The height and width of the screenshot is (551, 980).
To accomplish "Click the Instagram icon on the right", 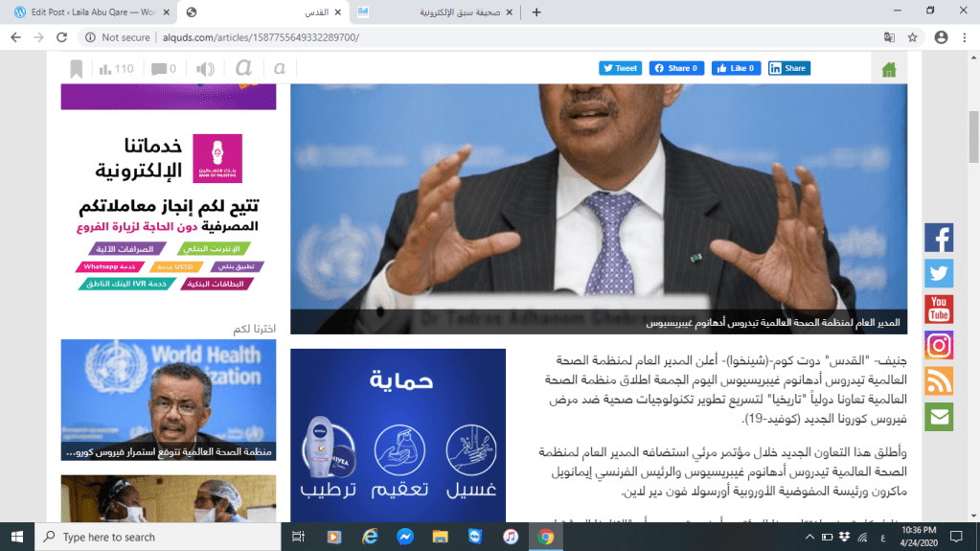I will pyautogui.click(x=939, y=345).
